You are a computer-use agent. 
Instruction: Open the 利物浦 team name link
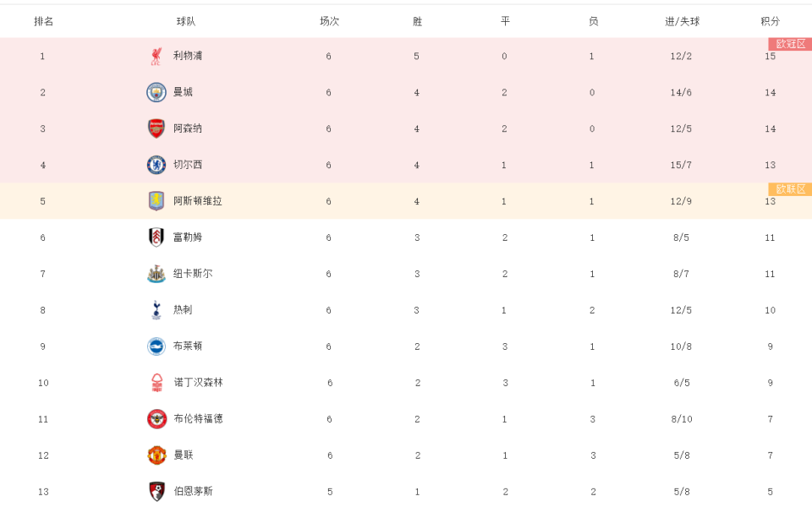click(188, 56)
